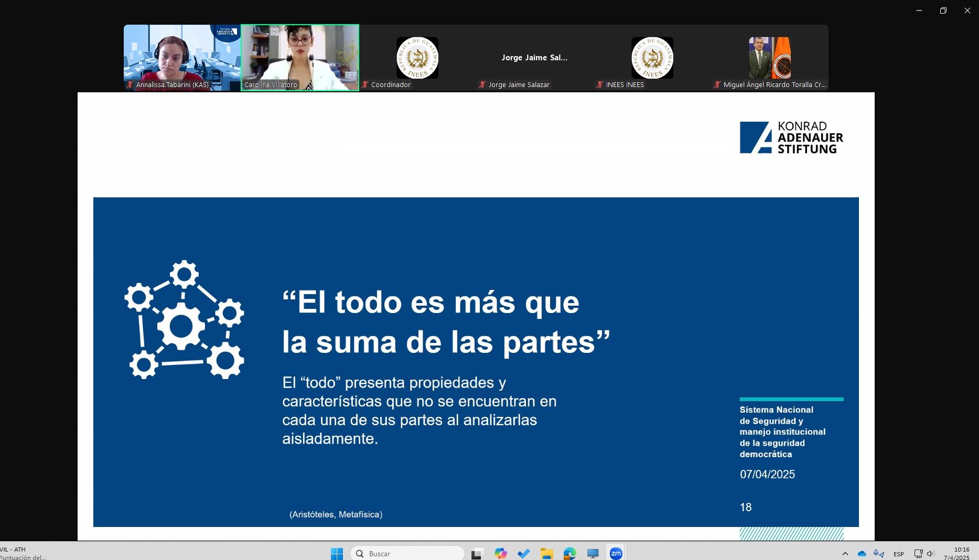Click the monitor icon app in taskbar
The image size is (979, 560).
click(593, 553)
